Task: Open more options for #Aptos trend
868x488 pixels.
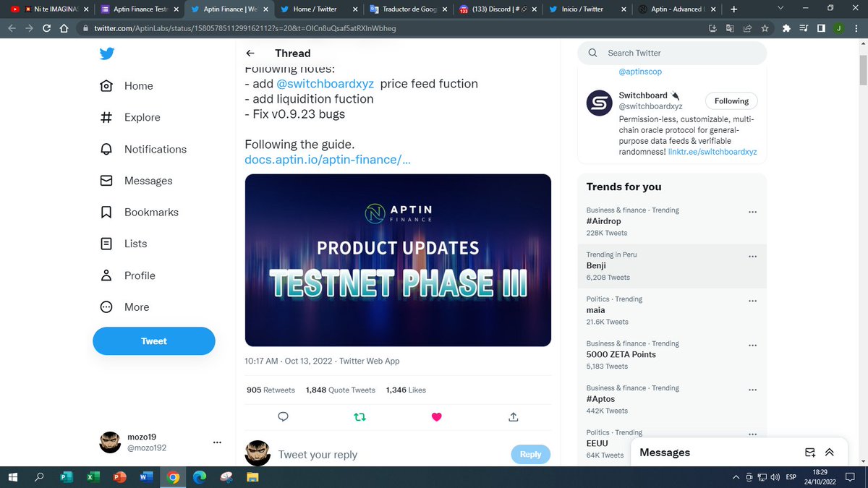Action: 752,390
